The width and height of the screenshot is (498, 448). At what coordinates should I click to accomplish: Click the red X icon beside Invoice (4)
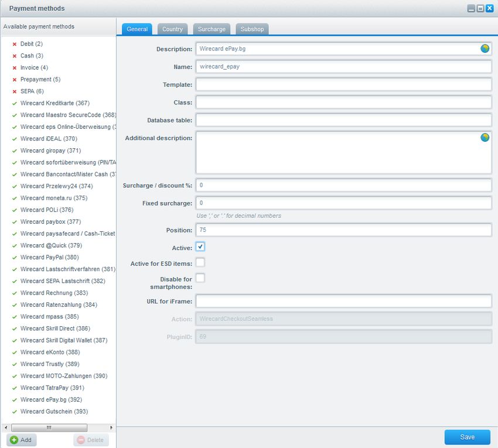(14, 68)
